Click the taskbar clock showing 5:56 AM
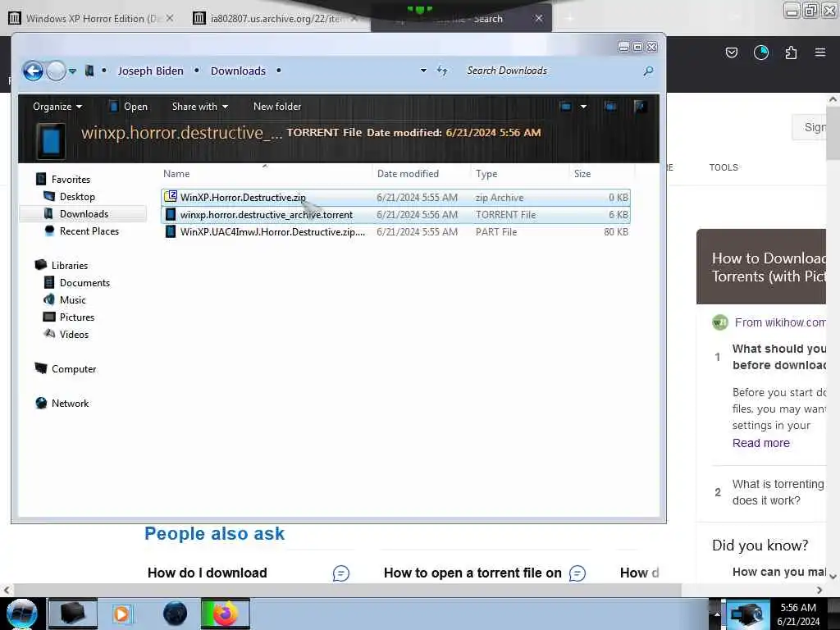The image size is (840, 630). [798, 614]
